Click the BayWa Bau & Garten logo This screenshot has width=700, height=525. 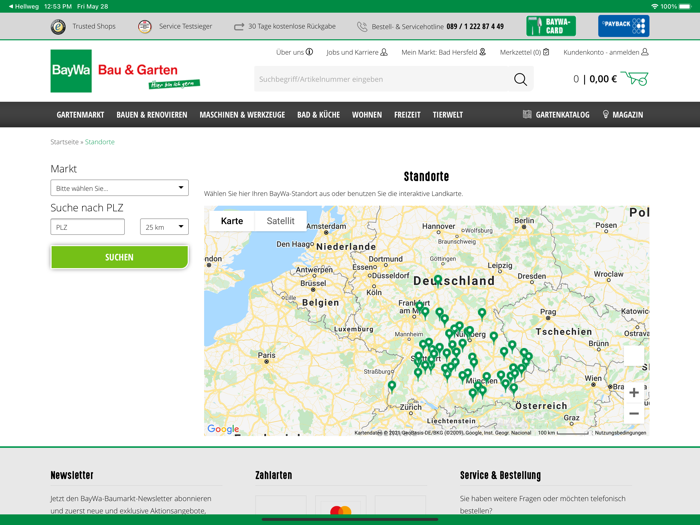(x=125, y=71)
